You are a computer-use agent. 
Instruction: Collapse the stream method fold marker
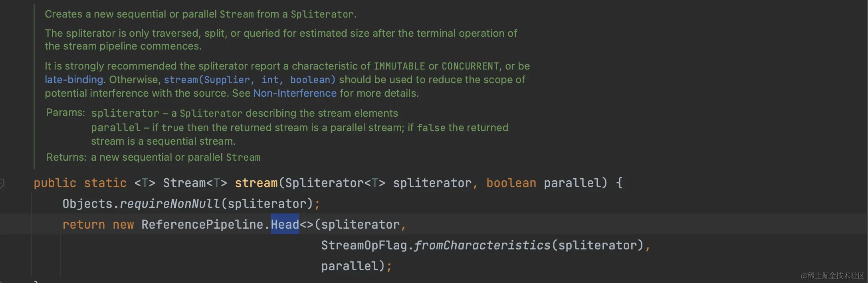2,183
